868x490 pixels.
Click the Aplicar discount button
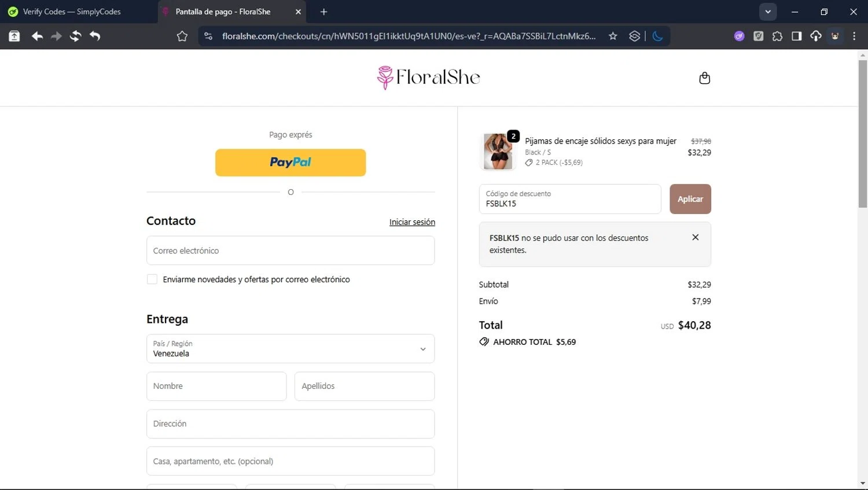pyautogui.click(x=690, y=199)
